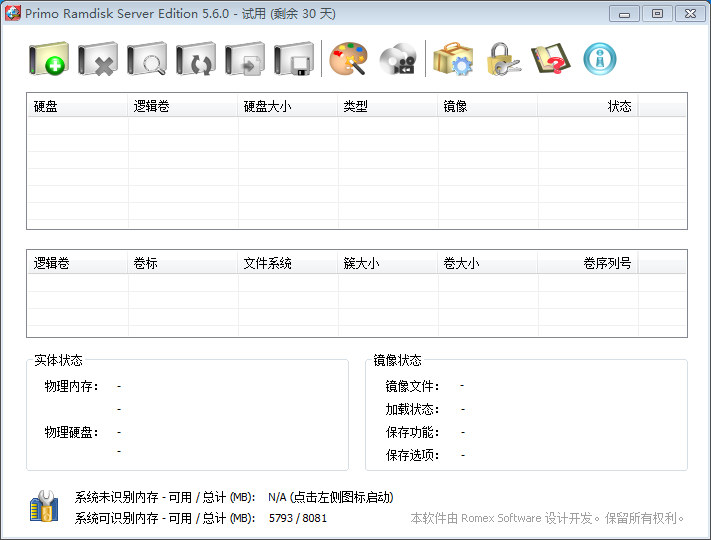Click the 硬盘大小 column header
Image resolution: width=711 pixels, height=540 pixels.
click(x=287, y=106)
